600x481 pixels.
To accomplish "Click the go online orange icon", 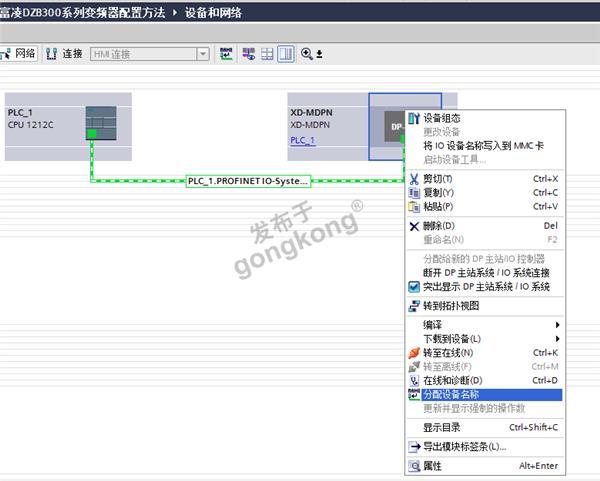I will [414, 353].
